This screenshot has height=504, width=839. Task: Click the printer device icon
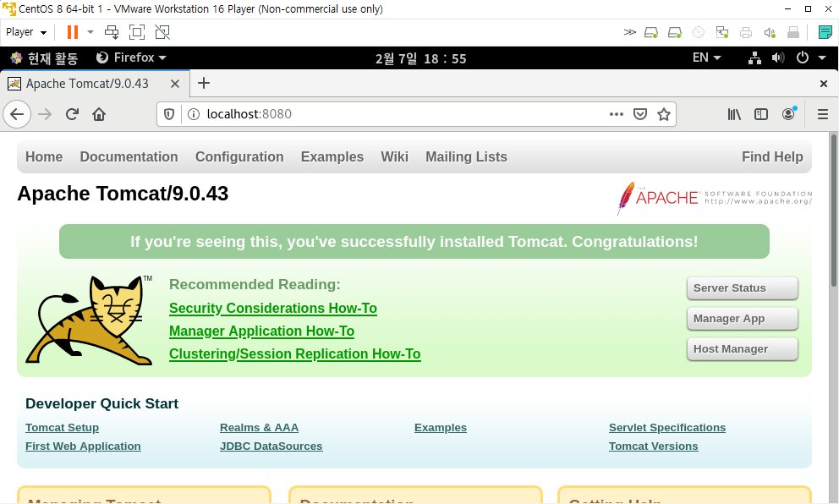tap(746, 33)
